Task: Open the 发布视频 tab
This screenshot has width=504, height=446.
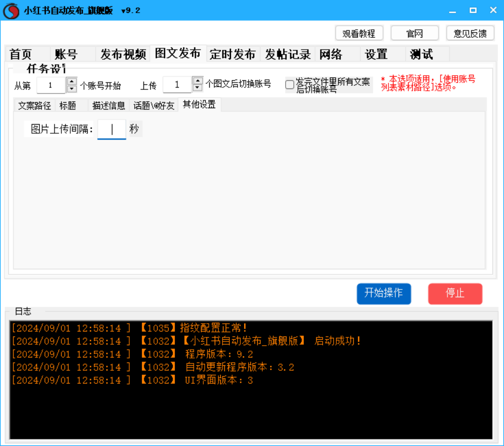Action: pyautogui.click(x=123, y=54)
